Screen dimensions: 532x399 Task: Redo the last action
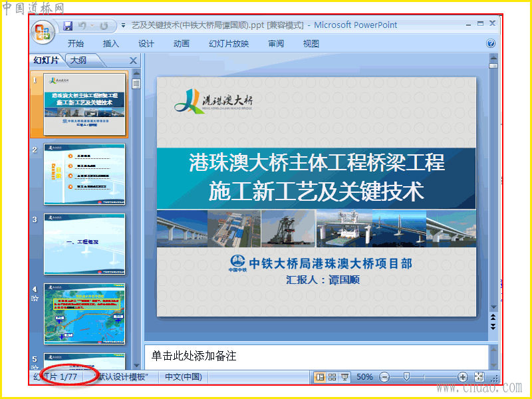pos(104,26)
